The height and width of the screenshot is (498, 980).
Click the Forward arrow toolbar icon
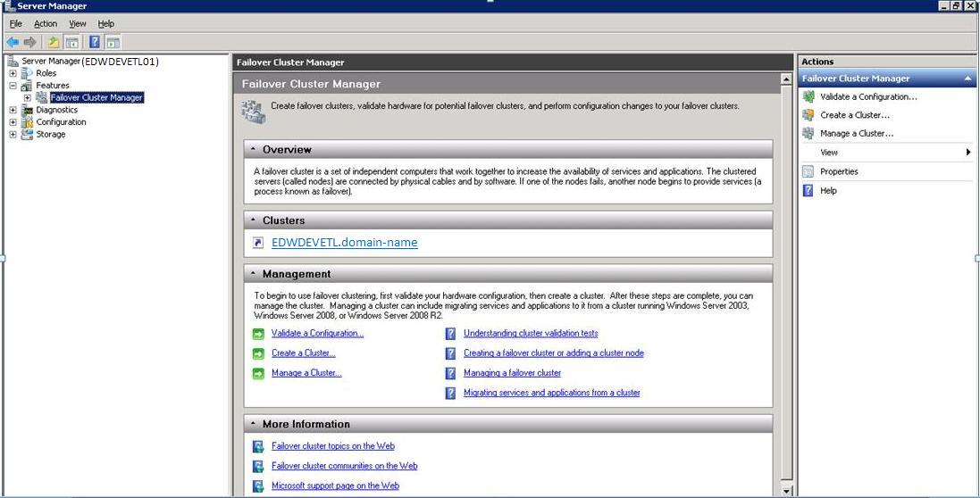tap(29, 43)
